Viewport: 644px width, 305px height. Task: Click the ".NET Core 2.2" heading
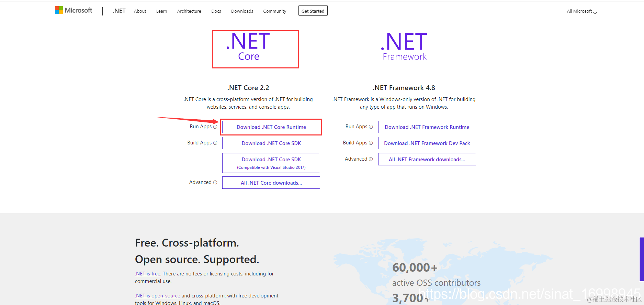tap(248, 88)
